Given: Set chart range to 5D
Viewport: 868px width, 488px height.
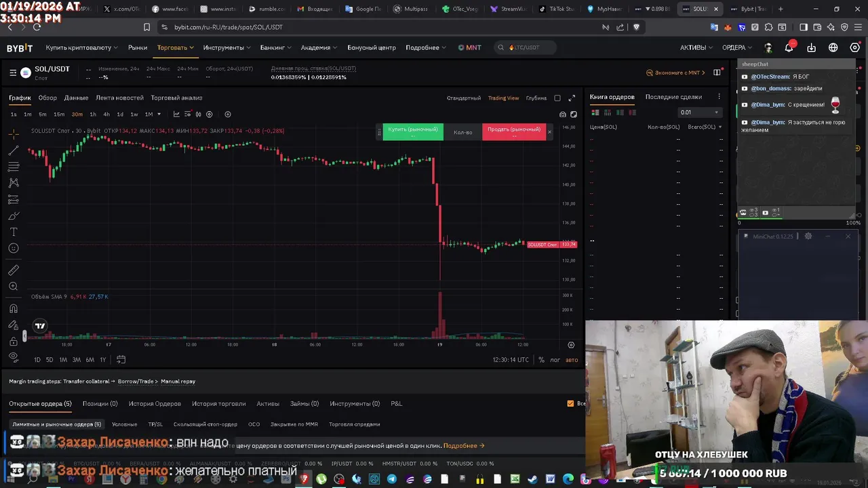Looking at the screenshot, I should (50, 360).
